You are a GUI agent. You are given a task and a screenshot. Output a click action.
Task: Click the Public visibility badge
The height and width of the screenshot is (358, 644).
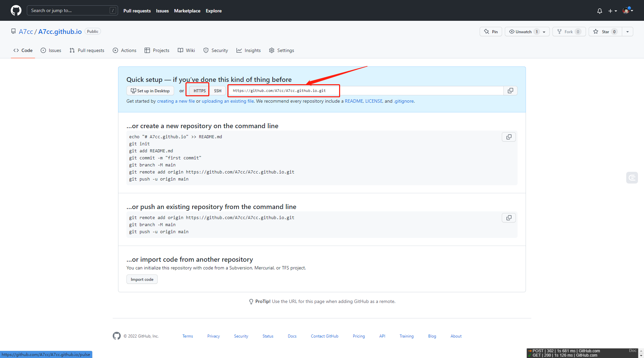(x=93, y=32)
